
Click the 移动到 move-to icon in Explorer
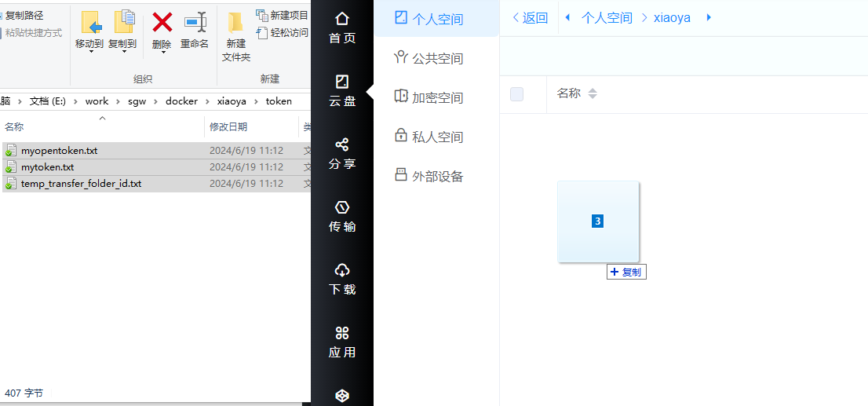click(90, 22)
